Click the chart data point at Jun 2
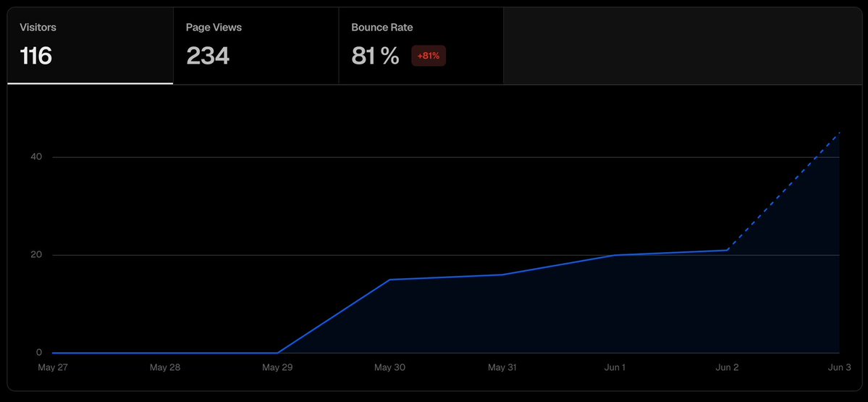 (728, 251)
